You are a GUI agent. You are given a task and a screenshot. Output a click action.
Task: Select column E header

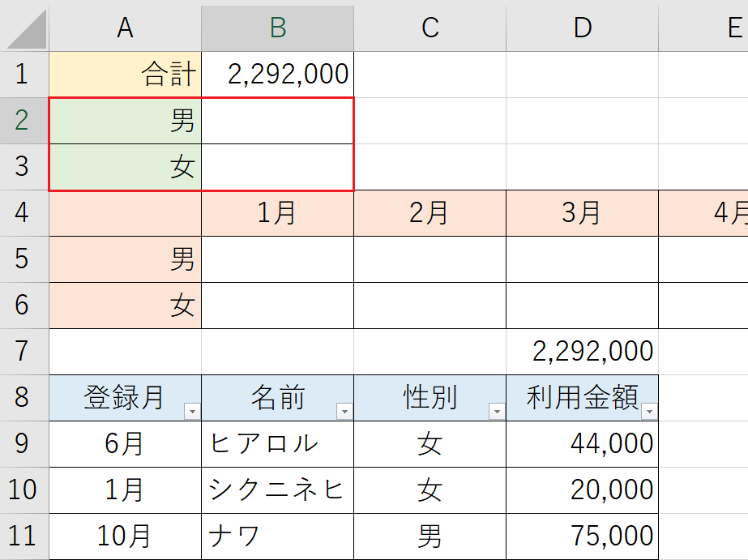pyautogui.click(x=703, y=28)
